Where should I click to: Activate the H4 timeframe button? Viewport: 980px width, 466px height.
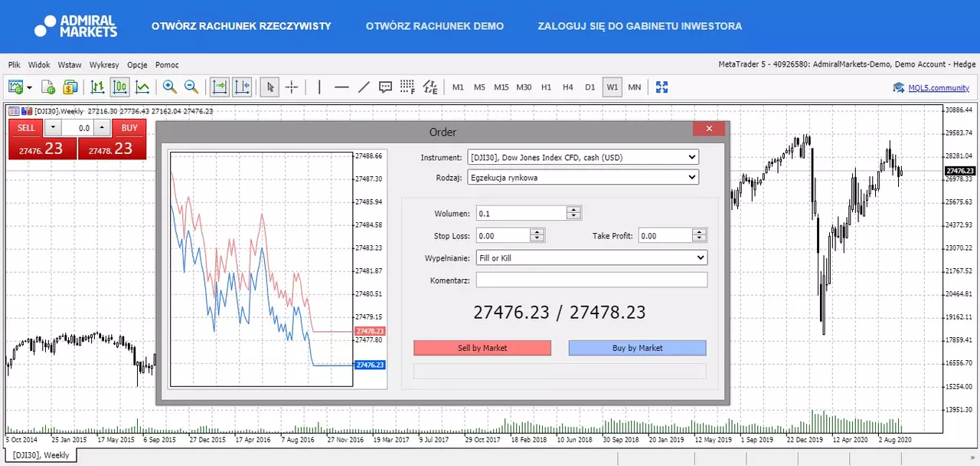[x=568, y=87]
